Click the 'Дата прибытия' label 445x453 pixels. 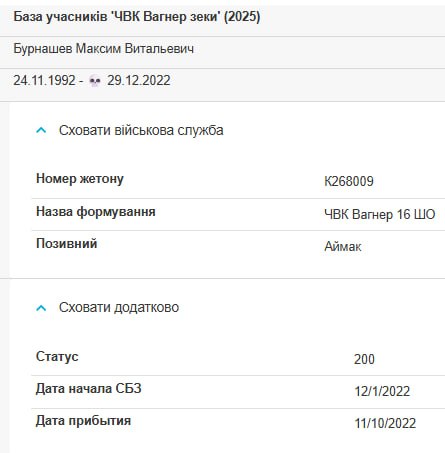pyautogui.click(x=83, y=421)
